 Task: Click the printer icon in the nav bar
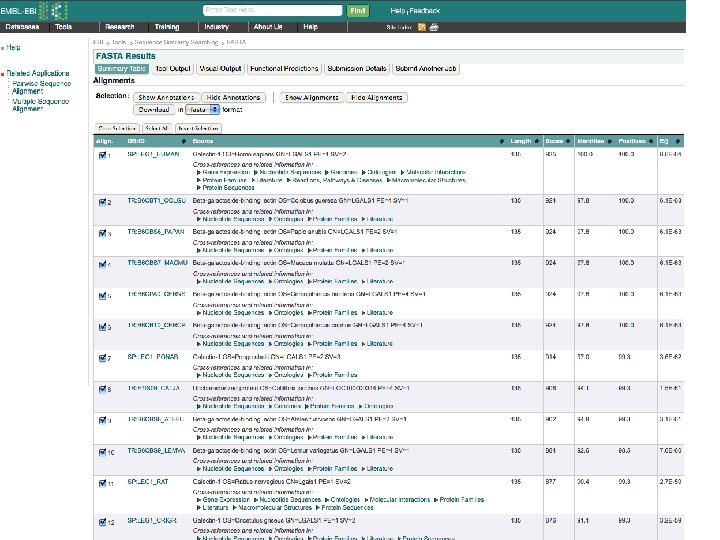coord(433,27)
